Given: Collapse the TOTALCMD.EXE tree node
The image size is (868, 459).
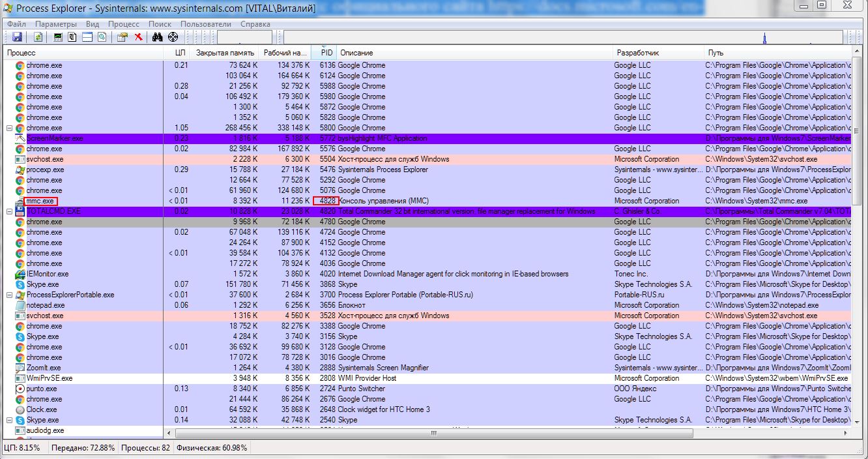Looking at the screenshot, I should tap(10, 211).
